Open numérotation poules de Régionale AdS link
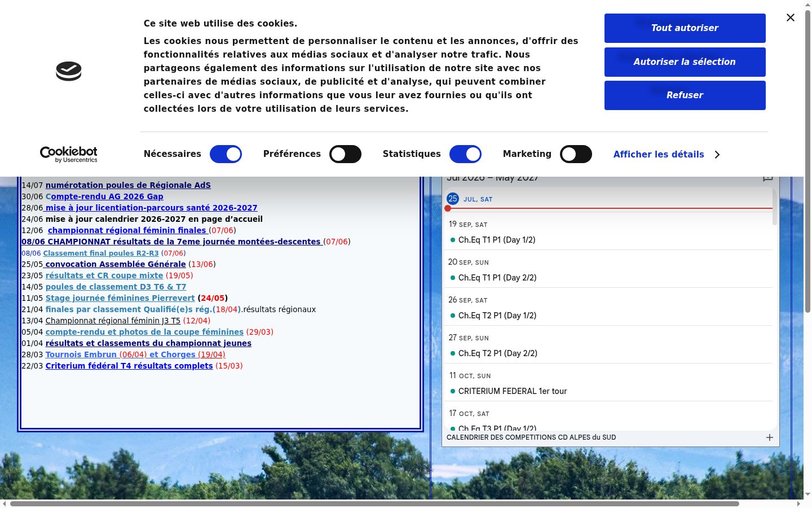 click(x=128, y=185)
